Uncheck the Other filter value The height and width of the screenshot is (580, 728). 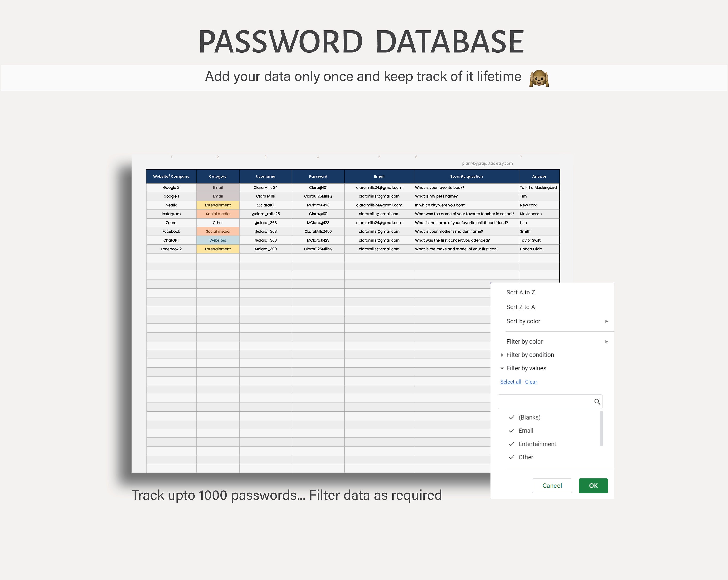pyautogui.click(x=511, y=457)
